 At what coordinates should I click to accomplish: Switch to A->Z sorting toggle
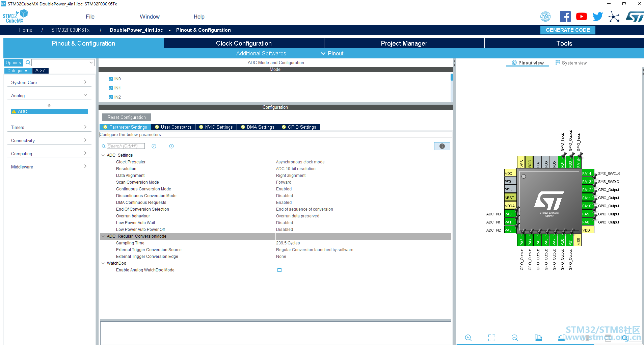(x=41, y=71)
